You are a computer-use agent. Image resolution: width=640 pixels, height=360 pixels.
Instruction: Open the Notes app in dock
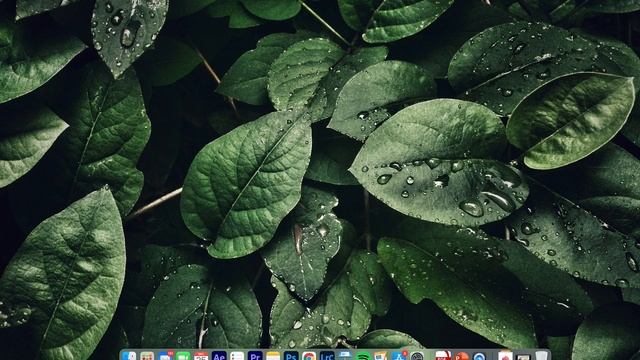point(273,356)
